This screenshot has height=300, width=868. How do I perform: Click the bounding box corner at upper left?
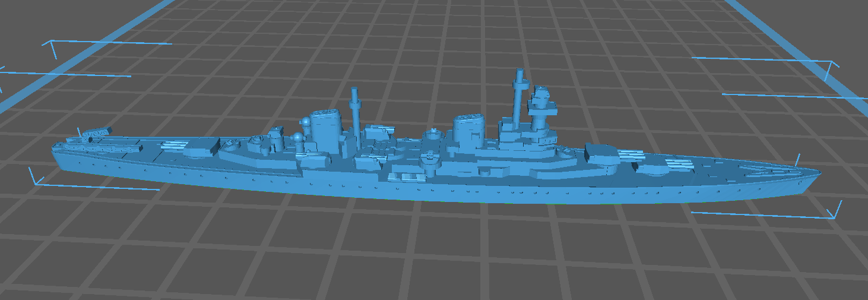(x=52, y=44)
